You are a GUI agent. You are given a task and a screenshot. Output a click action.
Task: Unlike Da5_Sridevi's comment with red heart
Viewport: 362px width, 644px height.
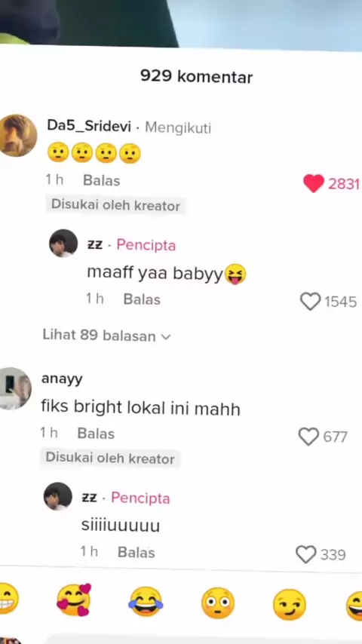tap(314, 183)
